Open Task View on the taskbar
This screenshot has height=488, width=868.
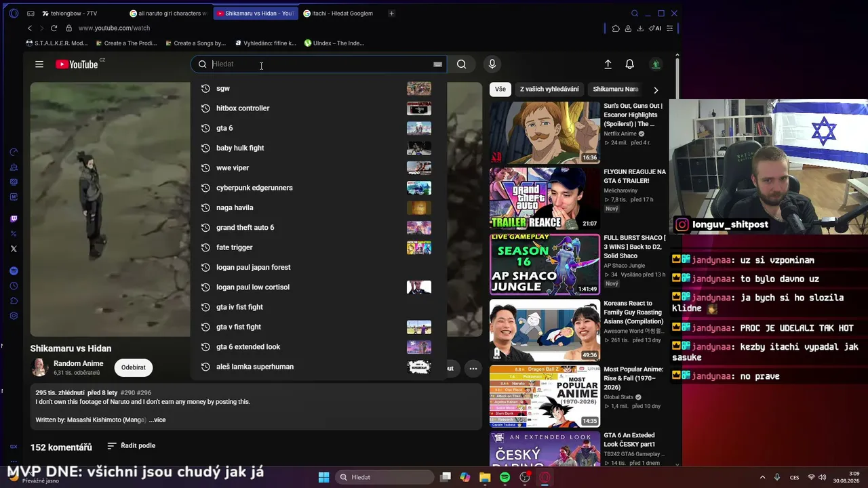coord(446,477)
